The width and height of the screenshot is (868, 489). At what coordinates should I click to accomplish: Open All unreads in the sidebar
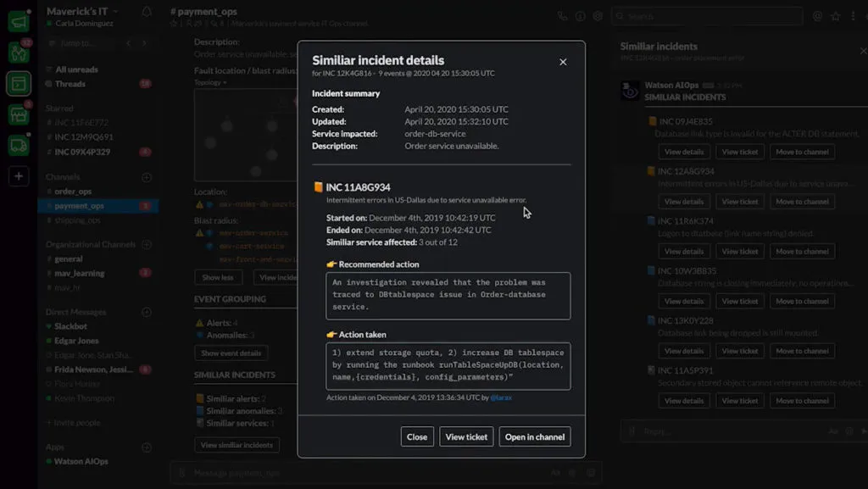[x=76, y=69]
